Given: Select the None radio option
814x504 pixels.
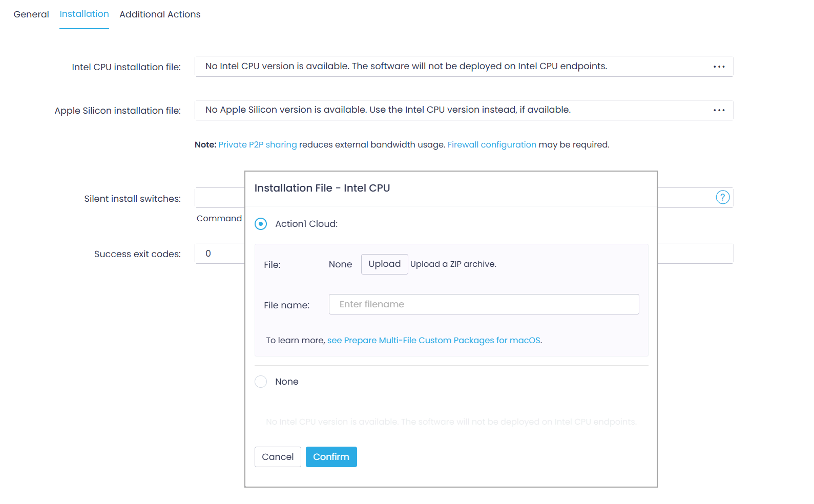Looking at the screenshot, I should coord(261,382).
